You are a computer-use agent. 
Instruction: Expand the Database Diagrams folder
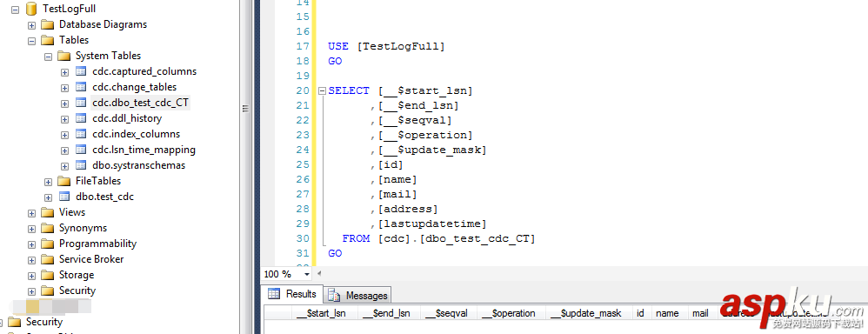31,25
